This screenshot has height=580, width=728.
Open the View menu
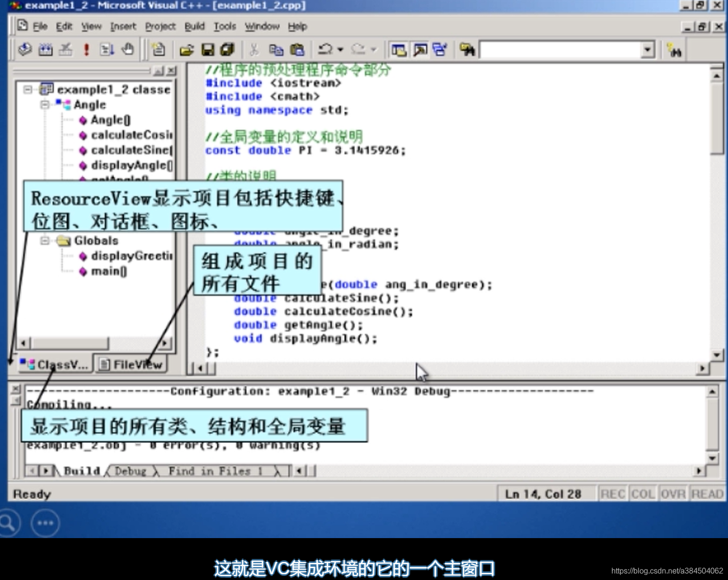(91, 26)
